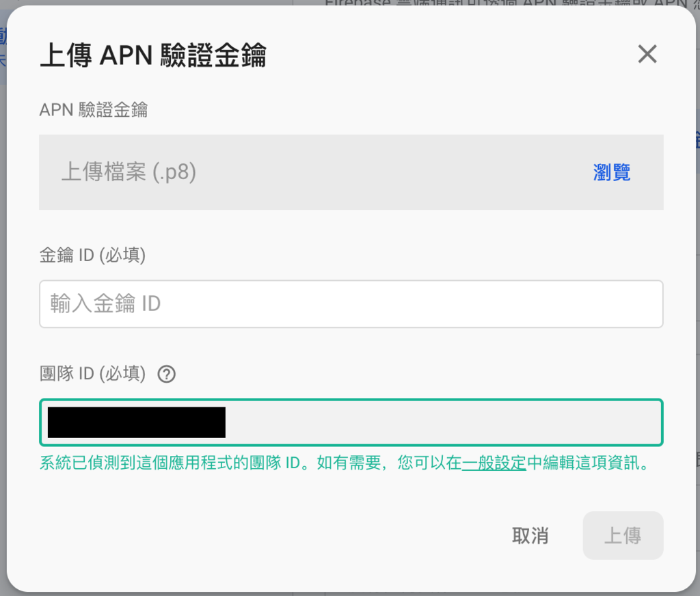This screenshot has height=596, width=700.
Task: Focus the 輸入金鑰 ID input field
Action: [351, 304]
